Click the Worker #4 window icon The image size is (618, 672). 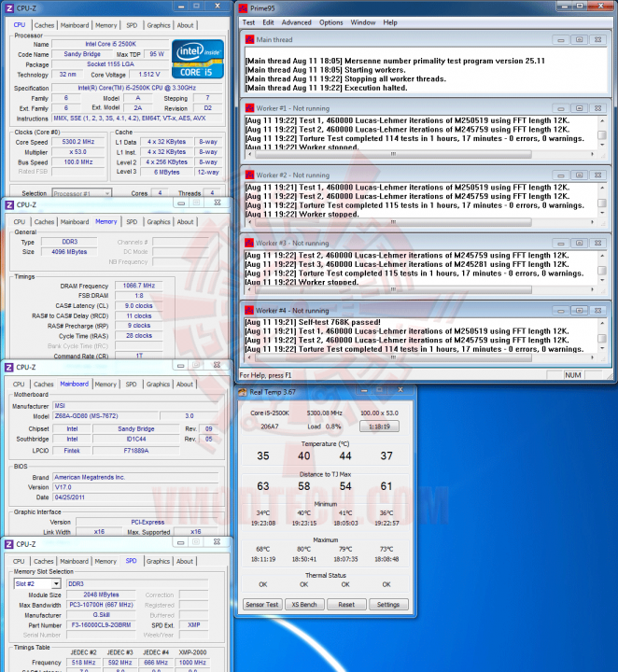(x=249, y=310)
